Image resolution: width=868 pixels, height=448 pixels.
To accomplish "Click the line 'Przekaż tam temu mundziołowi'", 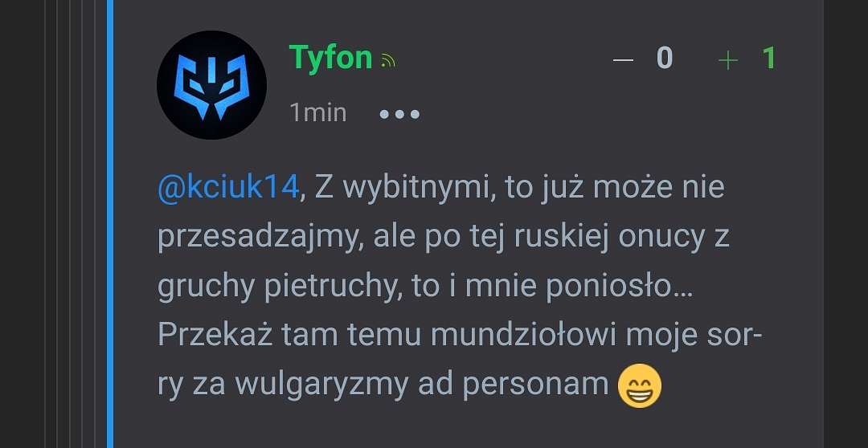I will (387, 335).
